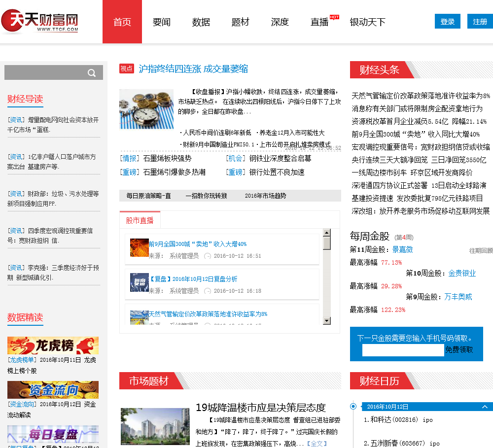Image resolution: width=493 pixels, height=448 pixels.
Task: Open 深改组：放开养老服务市场 link
Action: pyautogui.click(x=421, y=211)
